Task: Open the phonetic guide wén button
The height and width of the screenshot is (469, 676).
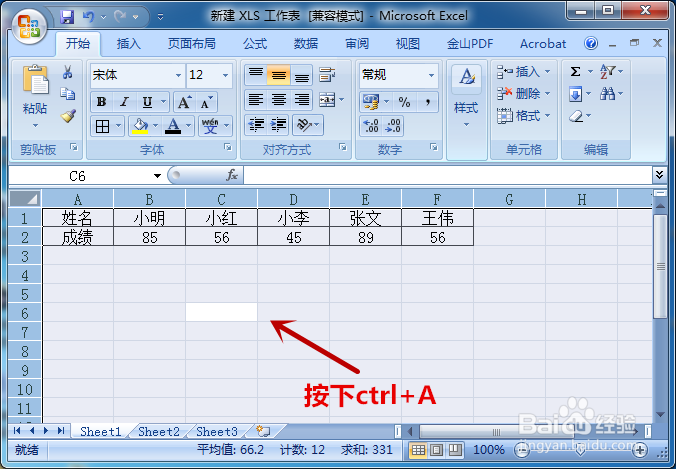Action: pos(210,126)
